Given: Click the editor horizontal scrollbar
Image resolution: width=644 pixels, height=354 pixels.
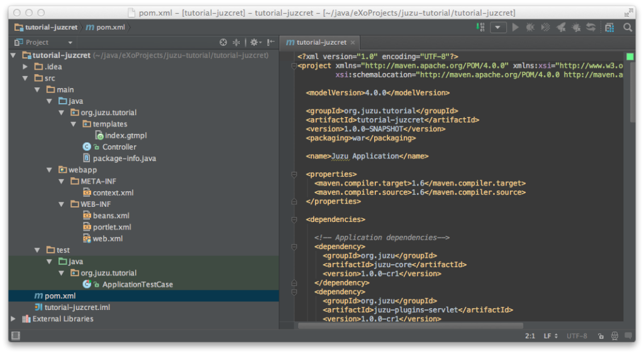Looking at the screenshot, I should 410,326.
